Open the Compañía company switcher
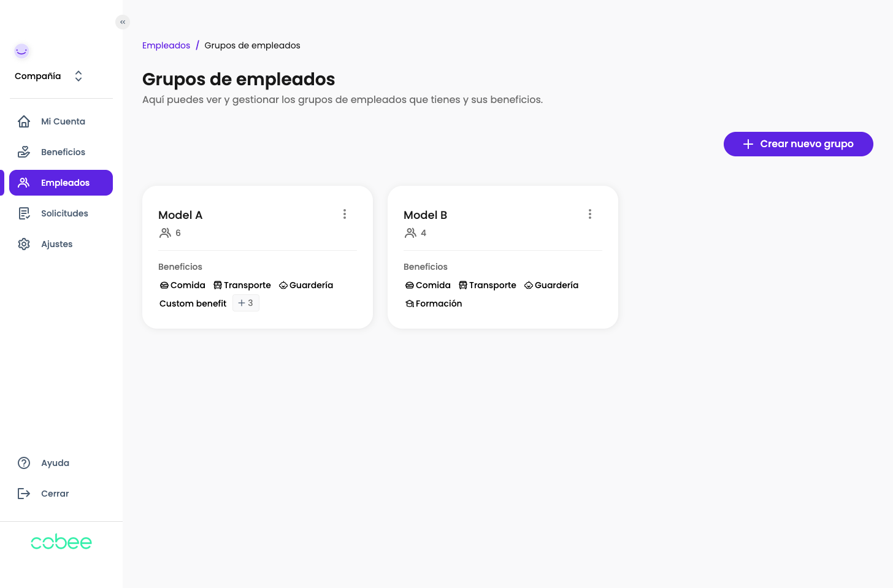893x588 pixels. tap(49, 76)
